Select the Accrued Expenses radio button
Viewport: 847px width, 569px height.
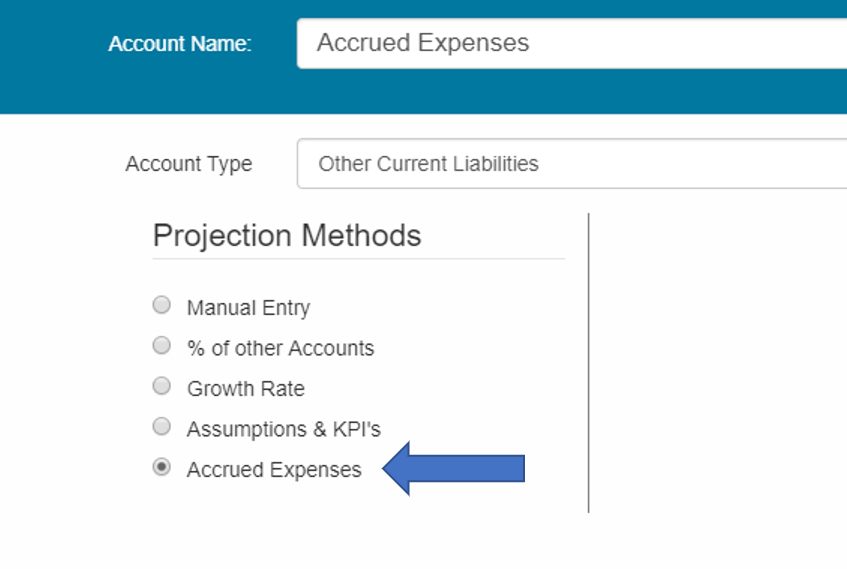tap(161, 467)
